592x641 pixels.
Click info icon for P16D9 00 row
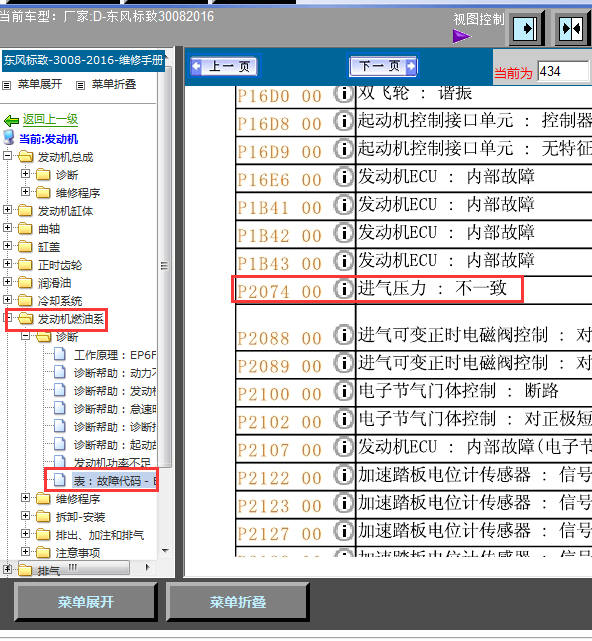click(344, 149)
